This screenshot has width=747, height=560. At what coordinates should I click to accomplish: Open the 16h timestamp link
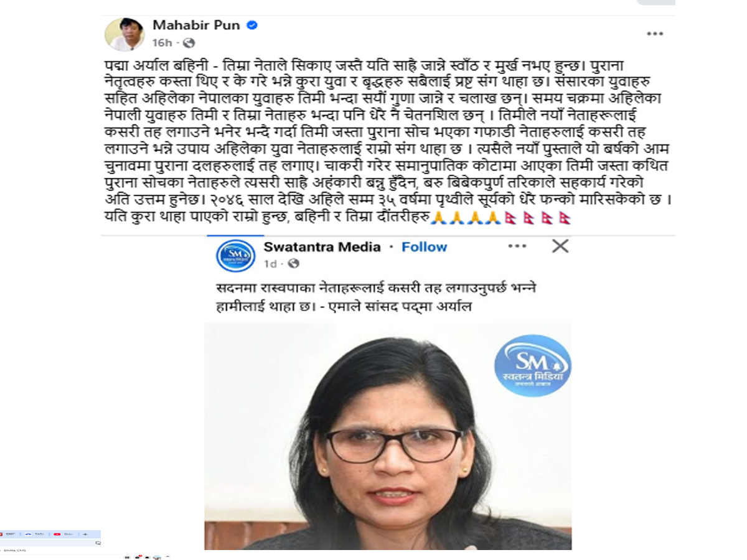click(x=162, y=43)
